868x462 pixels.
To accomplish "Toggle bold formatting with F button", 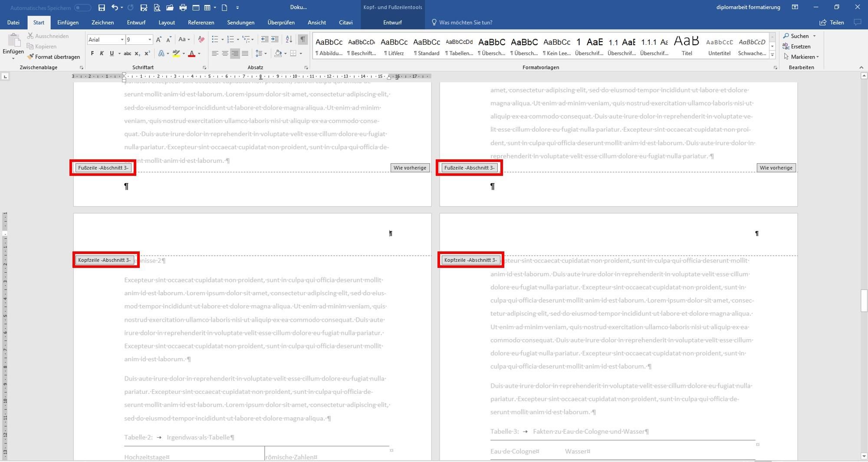I will tap(92, 53).
